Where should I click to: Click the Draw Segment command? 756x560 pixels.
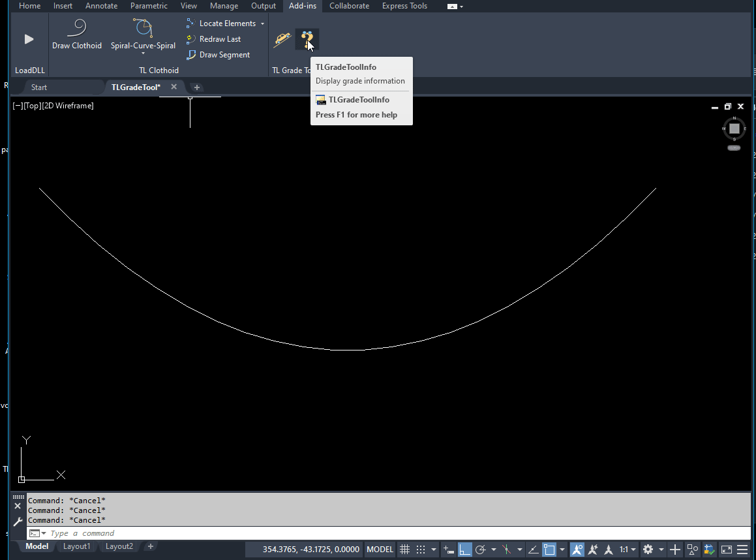click(x=219, y=55)
